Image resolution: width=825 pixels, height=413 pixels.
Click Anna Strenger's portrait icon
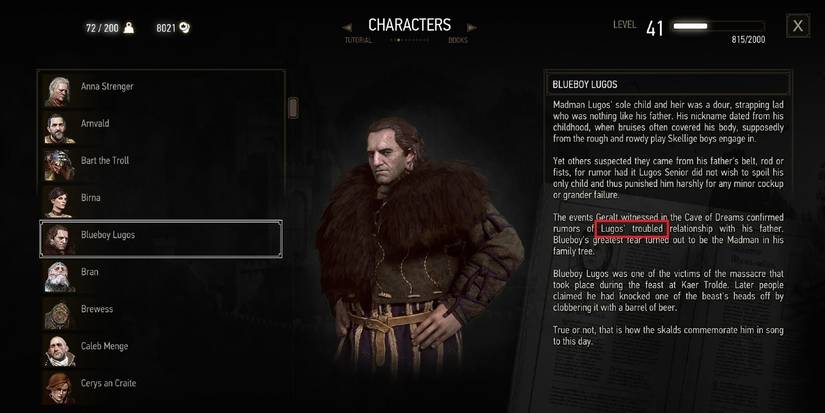click(x=57, y=90)
